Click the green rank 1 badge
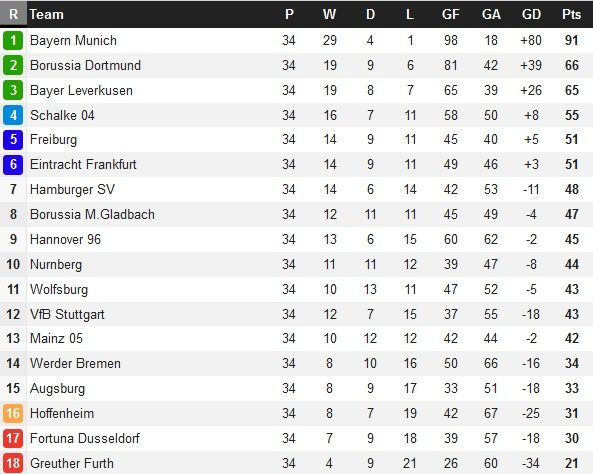Viewport: 593px width, 474px height. pyautogui.click(x=13, y=40)
